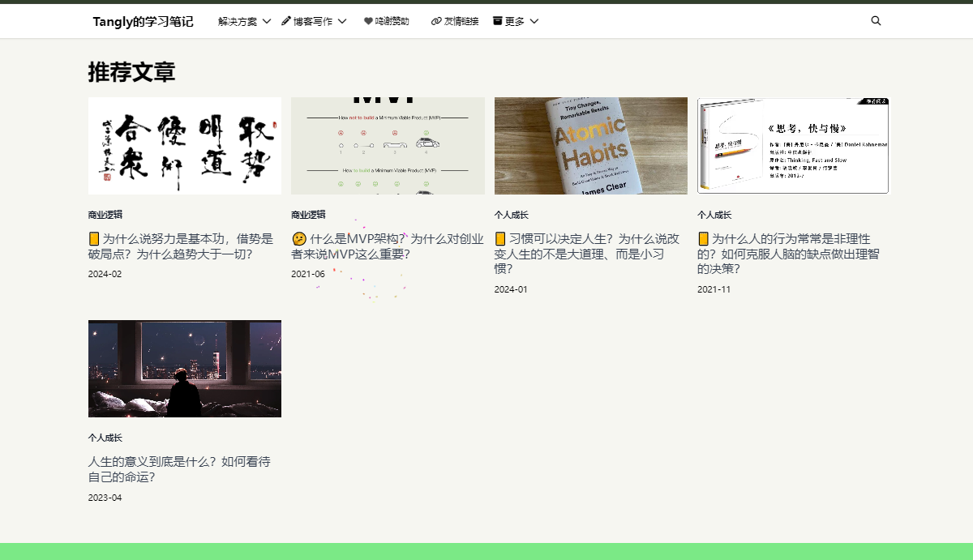Open article 人生的意义到底是什么
The image size is (973, 560).
coord(179,469)
